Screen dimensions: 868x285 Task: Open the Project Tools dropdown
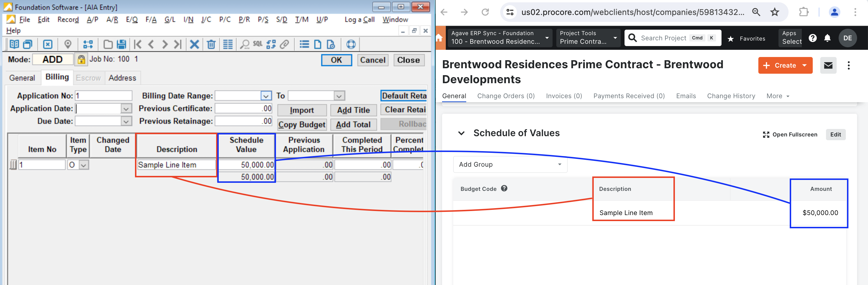(588, 37)
